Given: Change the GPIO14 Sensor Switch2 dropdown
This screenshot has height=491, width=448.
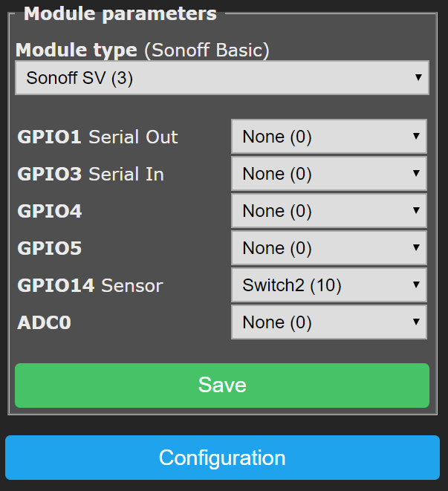Looking at the screenshot, I should [328, 285].
